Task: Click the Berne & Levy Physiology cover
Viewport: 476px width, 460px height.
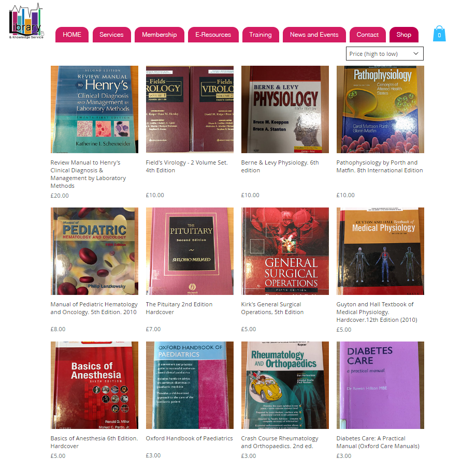Action: [x=285, y=110]
